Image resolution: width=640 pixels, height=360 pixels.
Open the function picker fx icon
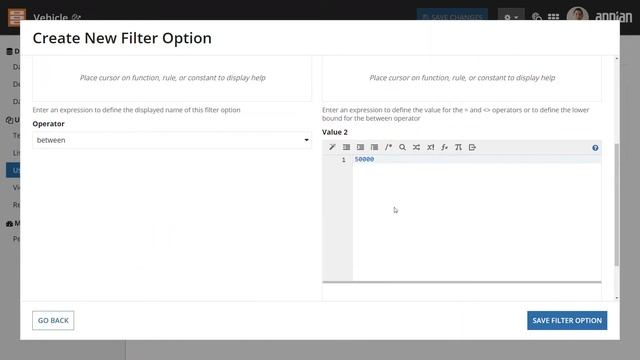tap(444, 147)
